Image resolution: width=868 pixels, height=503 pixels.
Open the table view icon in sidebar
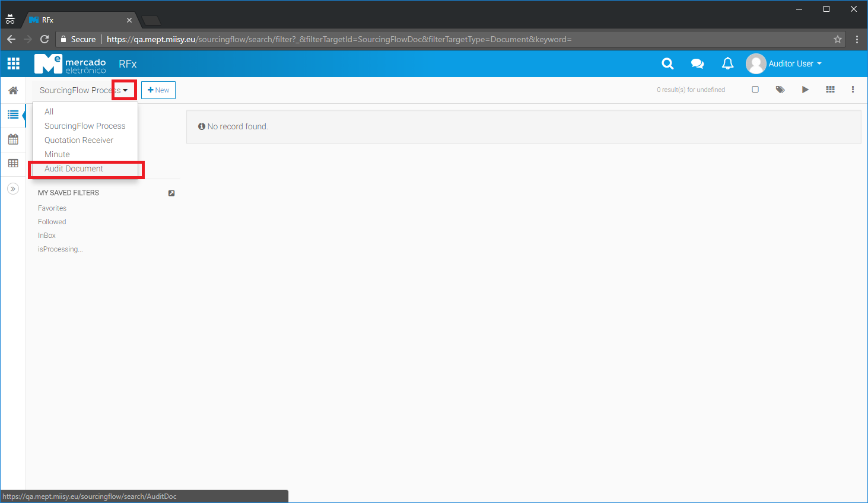click(x=13, y=163)
